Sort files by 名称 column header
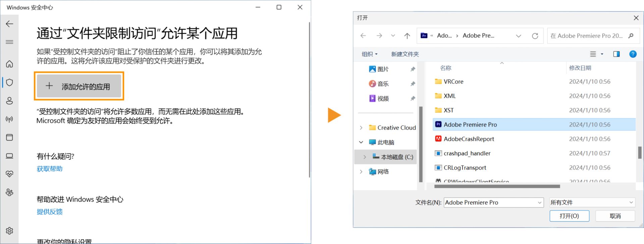Screen dimensions: 644x244 (x=446, y=68)
